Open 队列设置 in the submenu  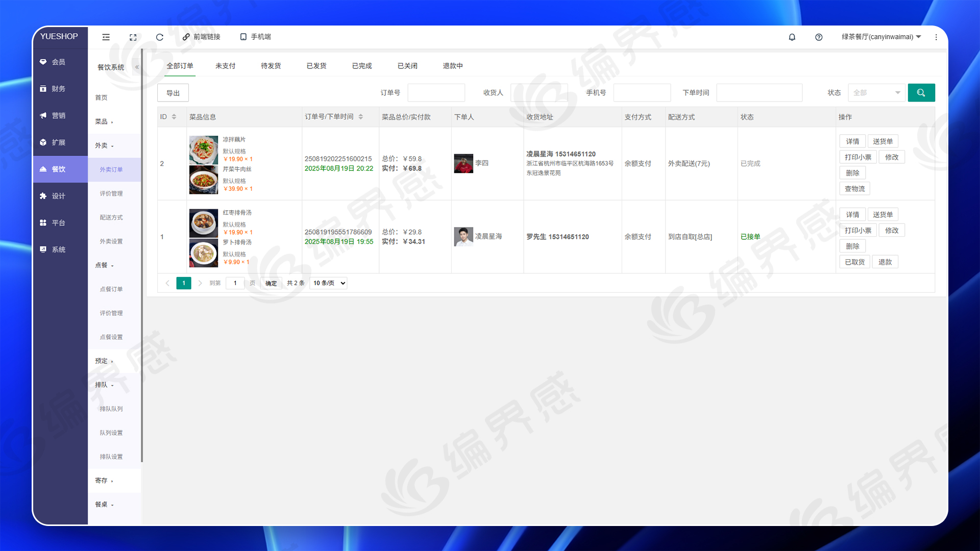pos(114,433)
